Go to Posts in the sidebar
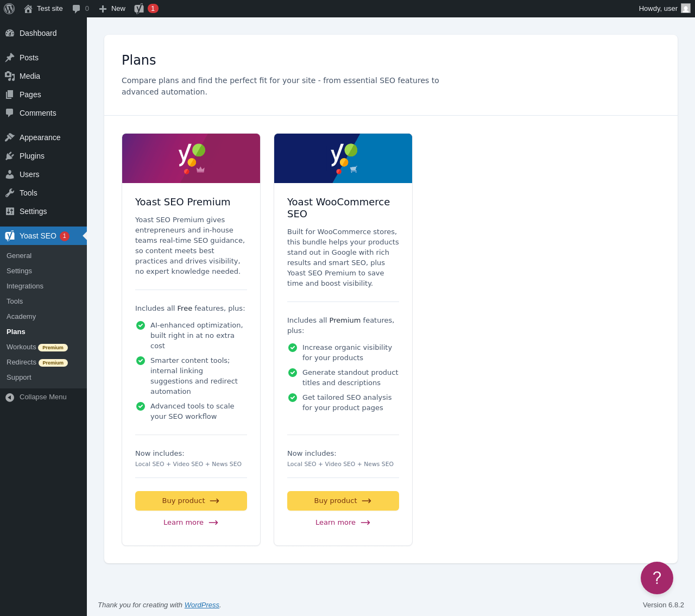This screenshot has height=616, width=695. click(x=43, y=58)
